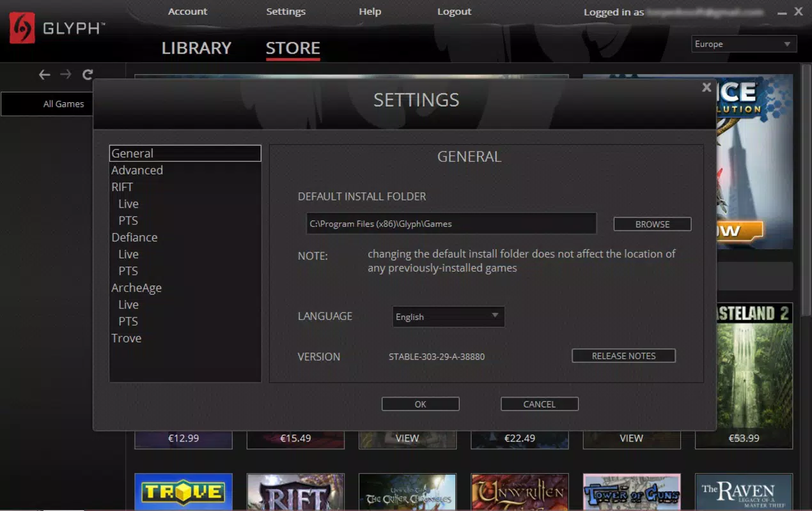Click the version text STABLE-303-29-A-38880
This screenshot has height=511, width=812.
(437, 356)
